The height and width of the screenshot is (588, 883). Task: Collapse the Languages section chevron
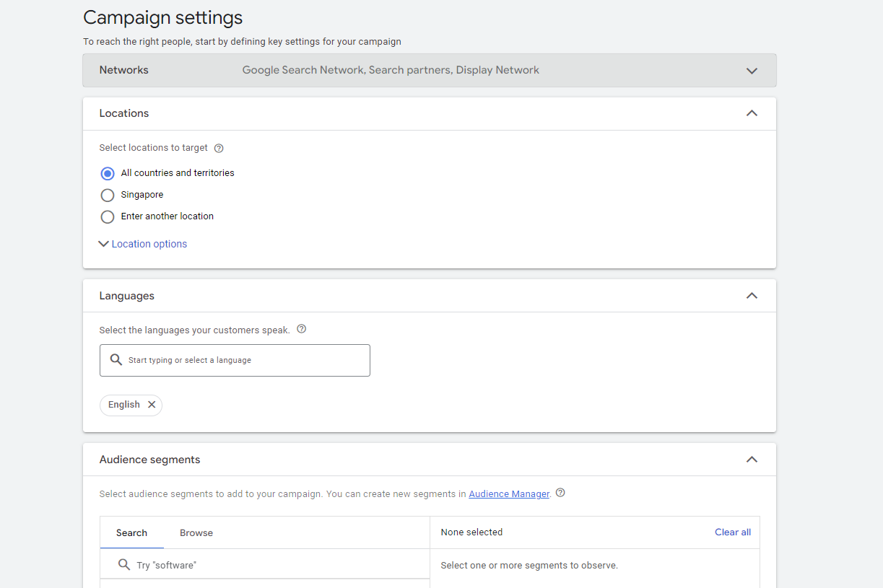point(752,296)
